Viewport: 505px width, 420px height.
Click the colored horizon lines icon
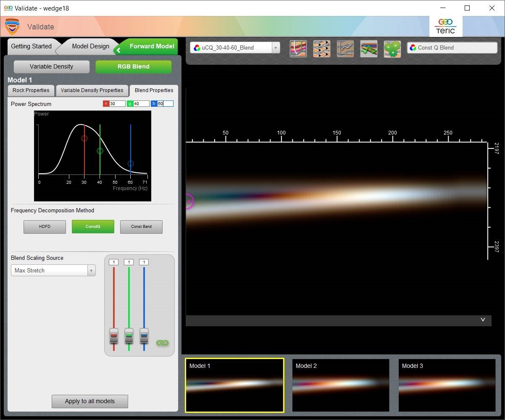pos(368,49)
